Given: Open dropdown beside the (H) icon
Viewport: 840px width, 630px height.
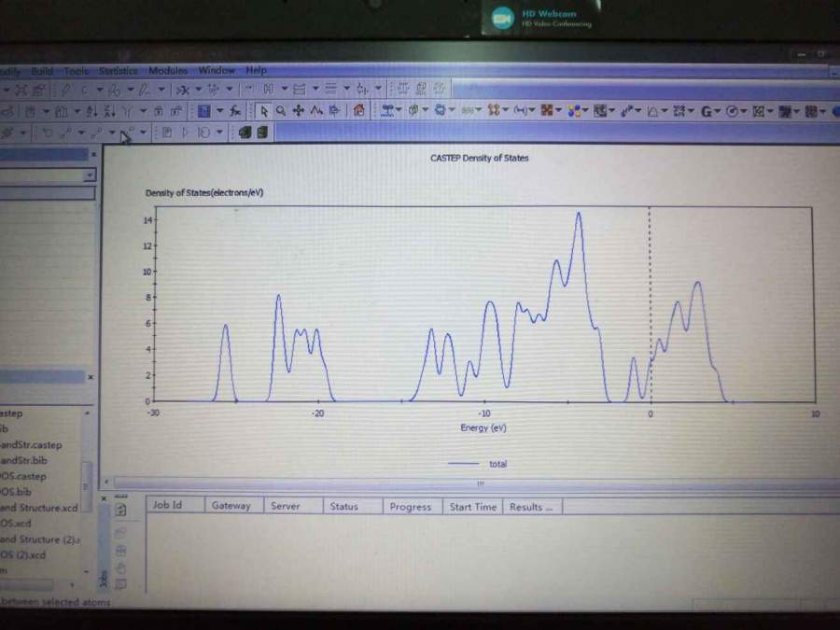Looking at the screenshot, I should point(531,111).
